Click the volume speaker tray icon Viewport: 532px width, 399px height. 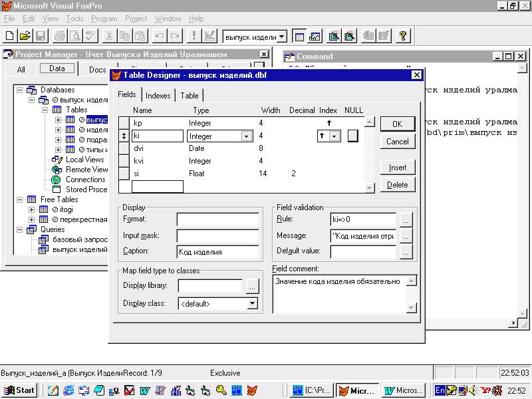[x=471, y=390]
